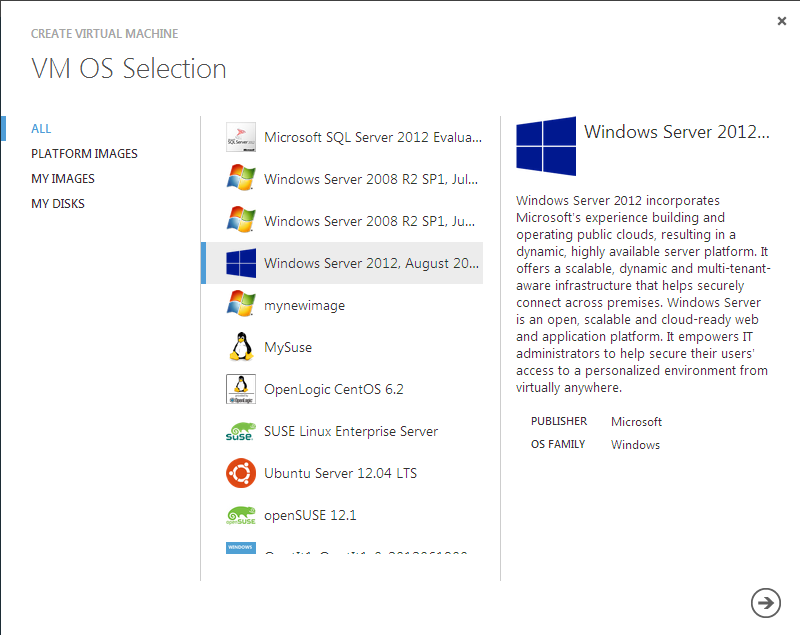Click the blue Windows Server 2012 list icon
Image resolution: width=800 pixels, height=635 pixels.
click(x=241, y=263)
